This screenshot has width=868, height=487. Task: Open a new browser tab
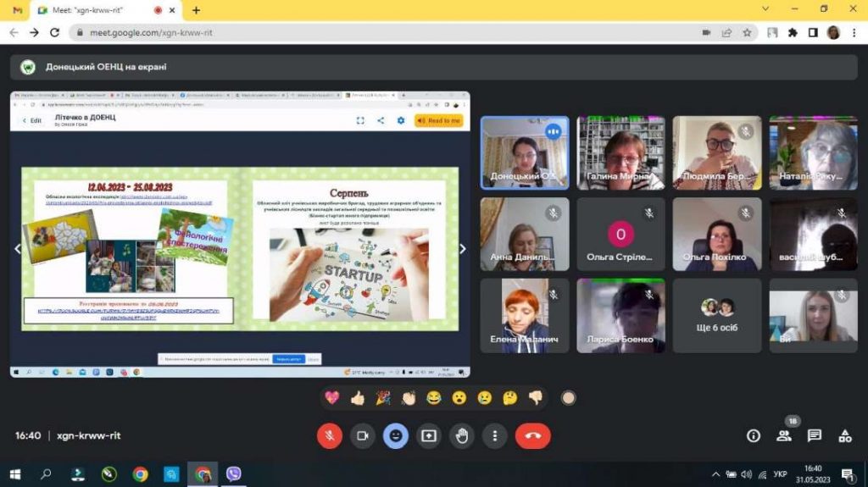196,10
